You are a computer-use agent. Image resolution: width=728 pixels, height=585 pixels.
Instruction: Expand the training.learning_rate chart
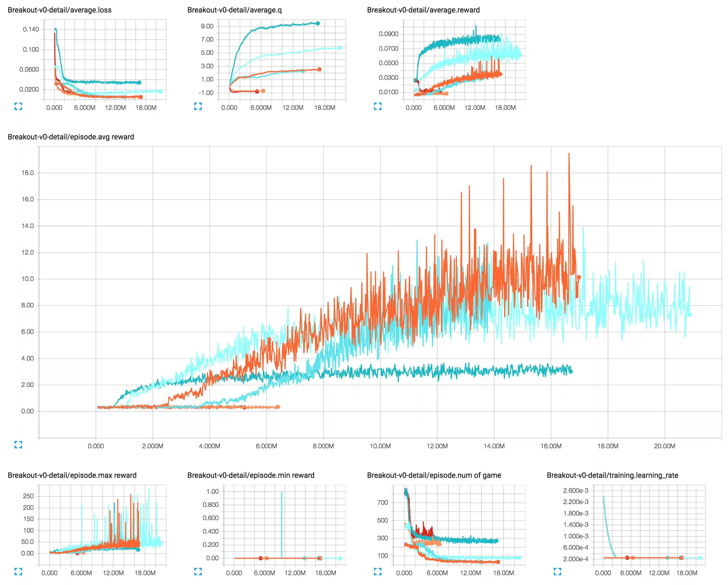(x=557, y=572)
